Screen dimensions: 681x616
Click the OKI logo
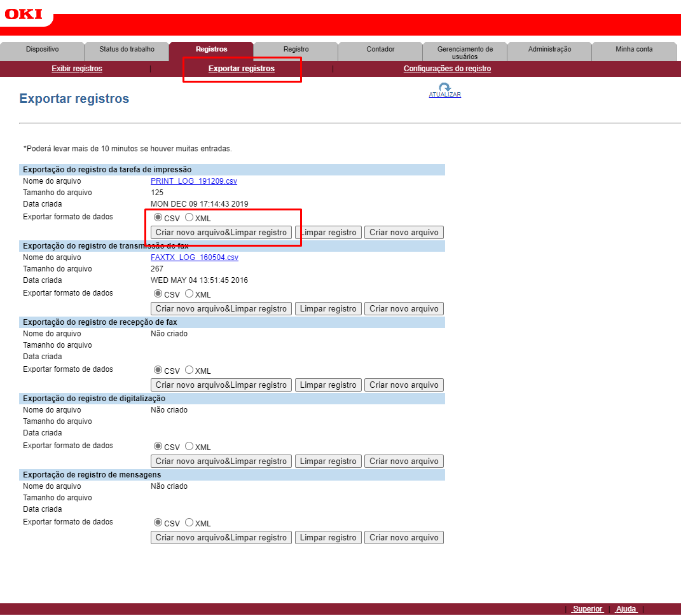[24, 13]
